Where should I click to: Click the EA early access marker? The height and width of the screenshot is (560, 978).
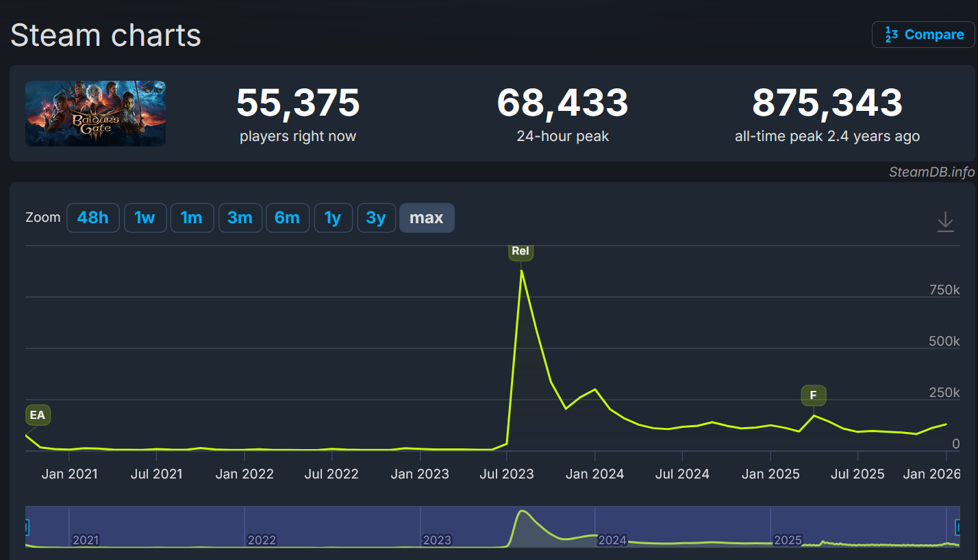click(x=38, y=415)
